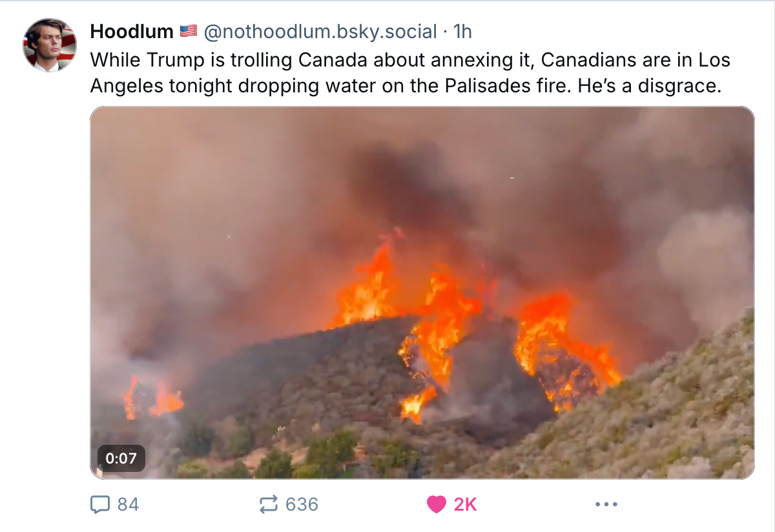Expand the post options via the ellipsis

point(606,505)
